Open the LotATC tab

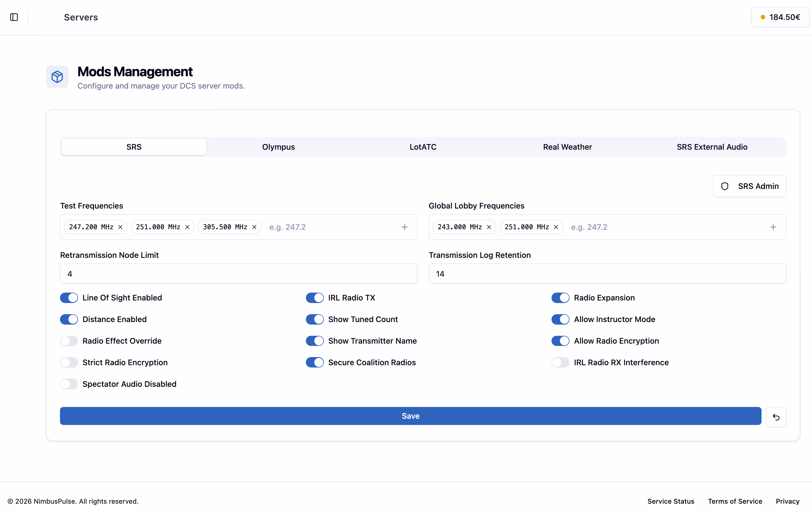click(x=423, y=147)
